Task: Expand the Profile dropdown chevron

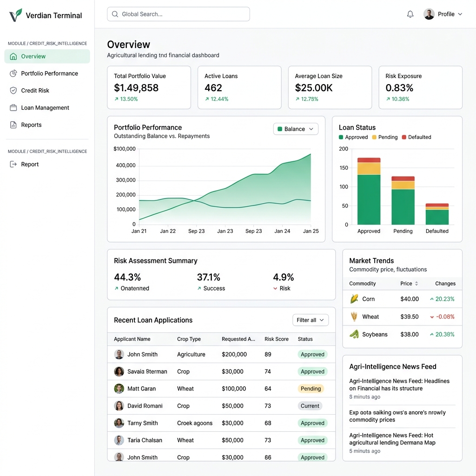Action: coord(460,14)
